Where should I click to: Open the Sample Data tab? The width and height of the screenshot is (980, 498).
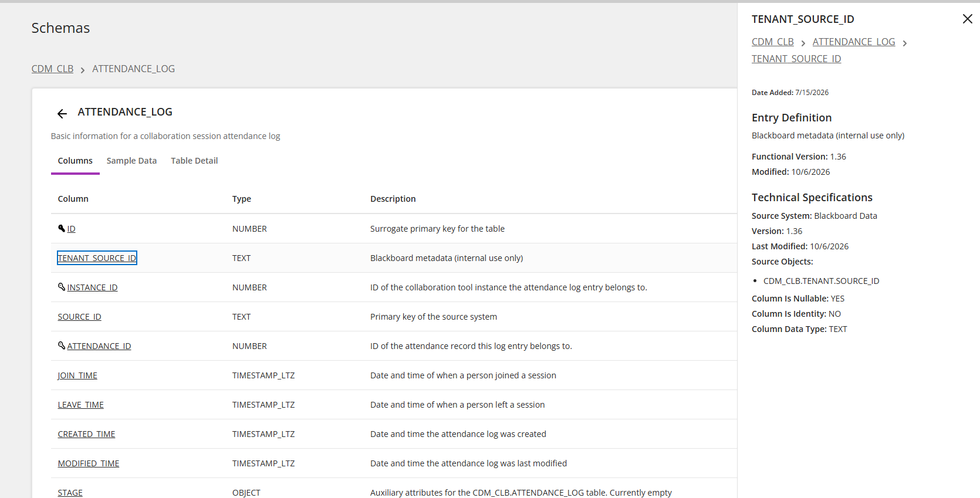click(131, 161)
